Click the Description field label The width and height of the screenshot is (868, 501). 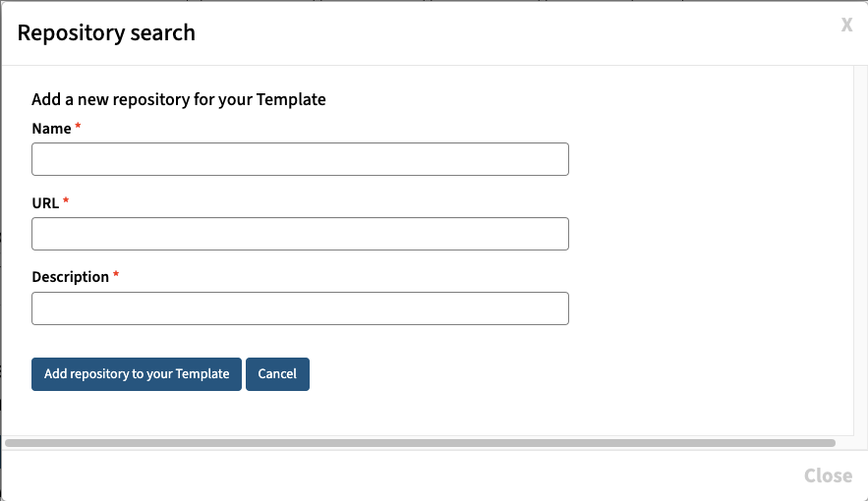(70, 277)
